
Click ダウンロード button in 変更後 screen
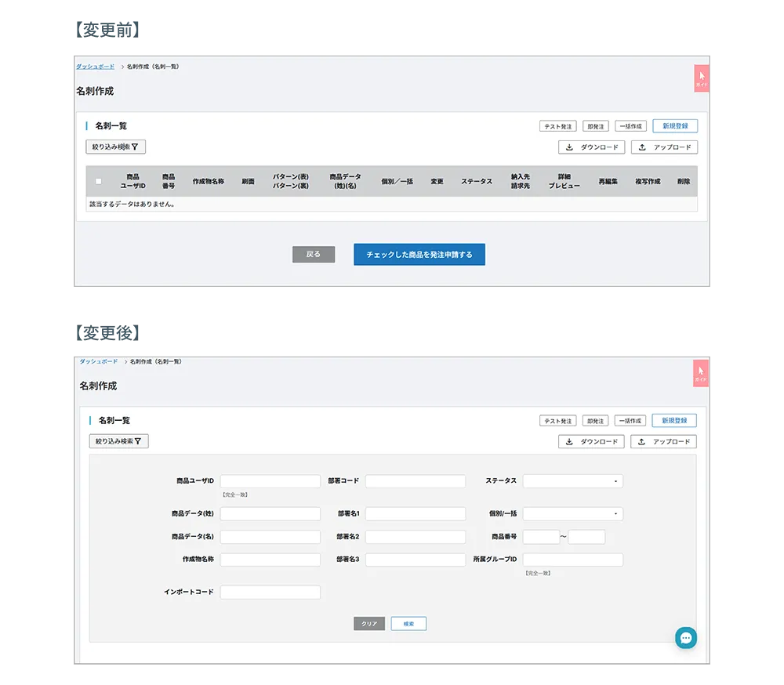[591, 442]
